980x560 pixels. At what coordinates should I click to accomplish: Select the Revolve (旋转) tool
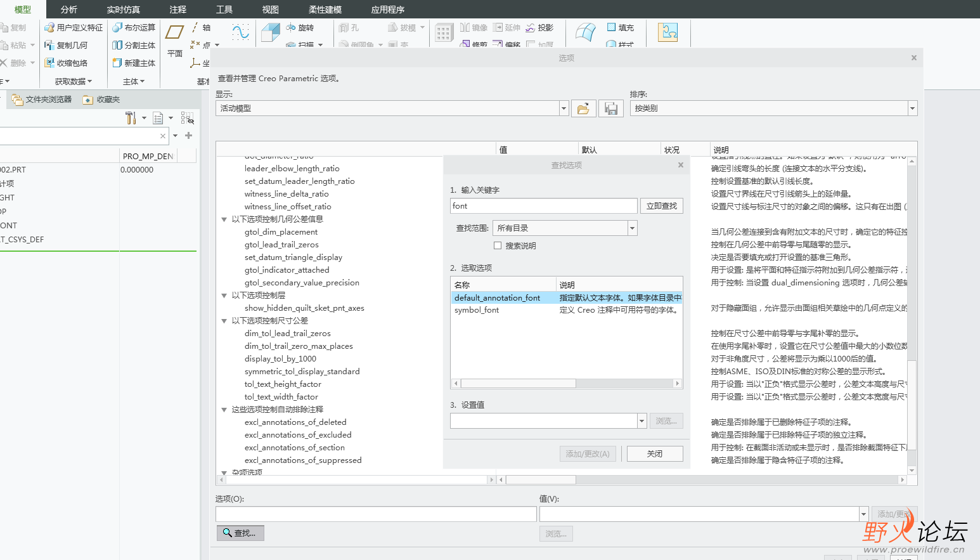[x=300, y=27]
